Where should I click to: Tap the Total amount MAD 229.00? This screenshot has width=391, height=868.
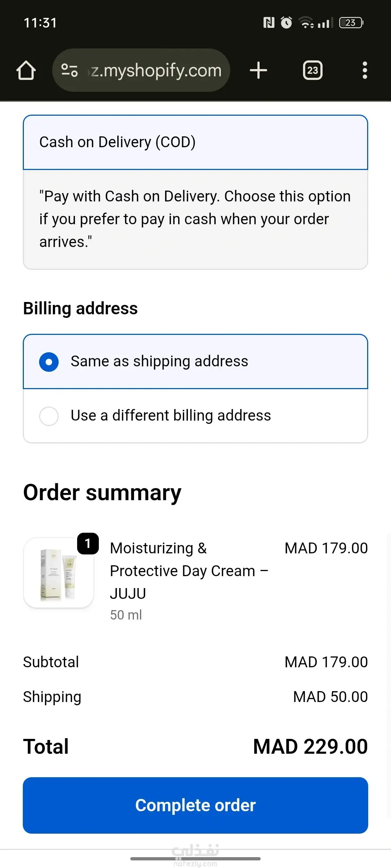click(x=310, y=747)
